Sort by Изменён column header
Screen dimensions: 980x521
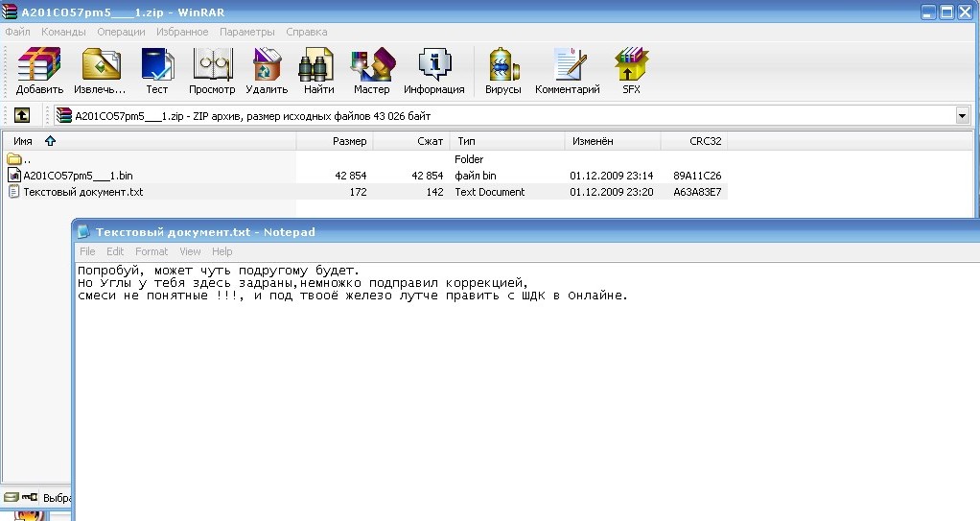(x=613, y=141)
